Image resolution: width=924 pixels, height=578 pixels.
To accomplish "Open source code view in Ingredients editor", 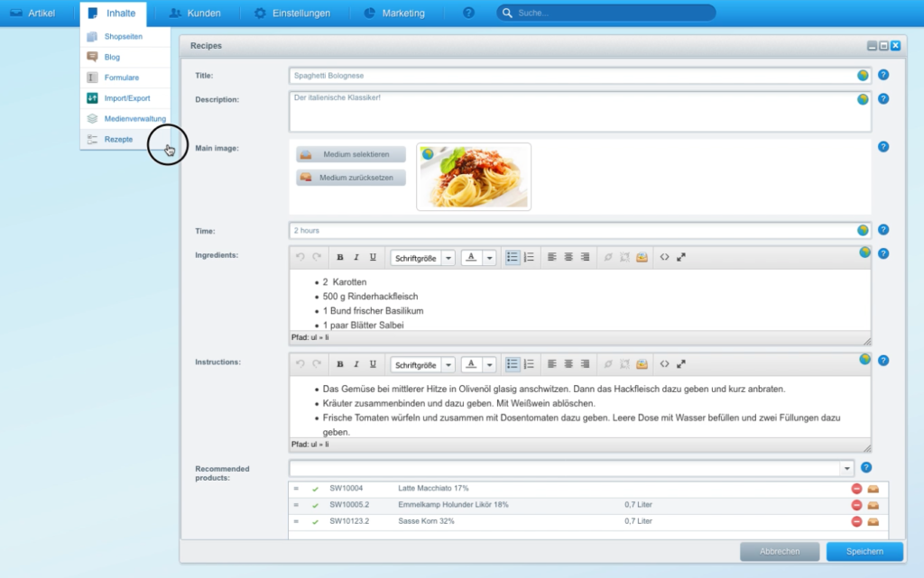I will 664,258.
